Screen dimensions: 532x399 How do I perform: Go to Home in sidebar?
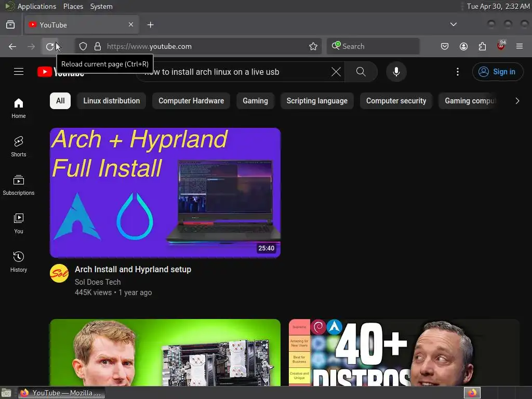[x=19, y=108]
